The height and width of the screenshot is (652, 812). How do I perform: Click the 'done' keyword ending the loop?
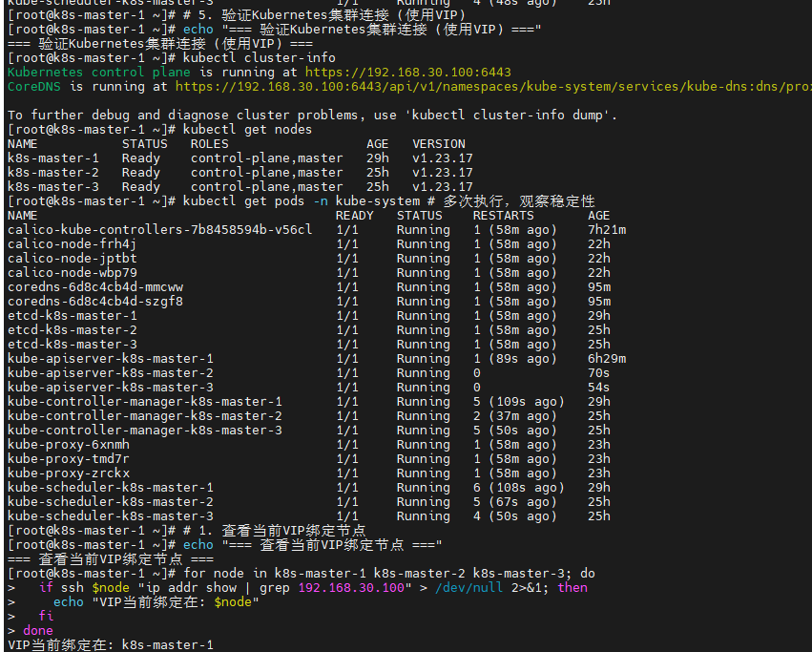tap(38, 631)
